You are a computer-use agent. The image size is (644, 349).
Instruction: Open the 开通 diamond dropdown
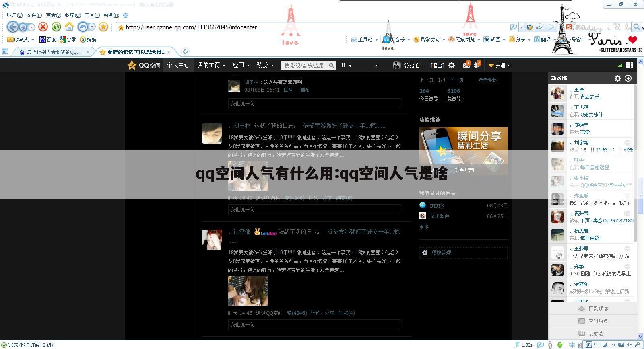tap(499, 65)
